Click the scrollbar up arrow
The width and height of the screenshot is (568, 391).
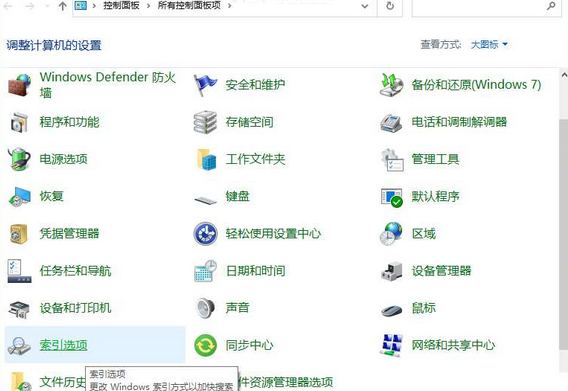[564, 75]
